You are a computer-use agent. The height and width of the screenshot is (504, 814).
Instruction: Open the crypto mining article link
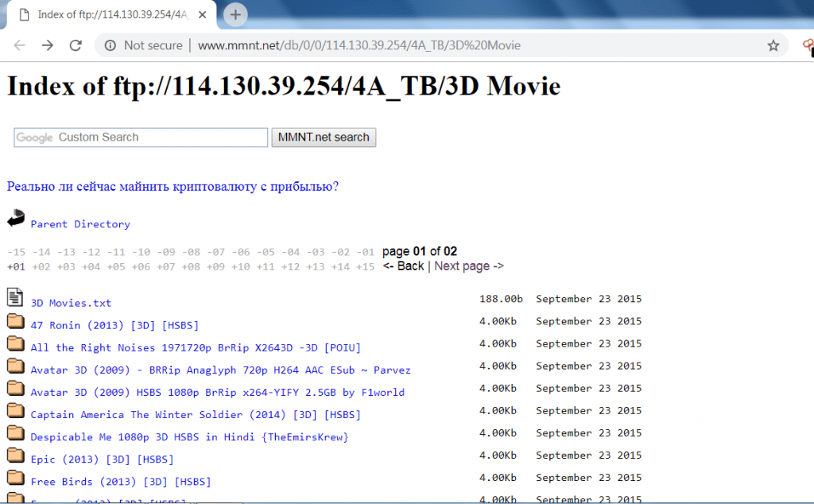click(172, 186)
